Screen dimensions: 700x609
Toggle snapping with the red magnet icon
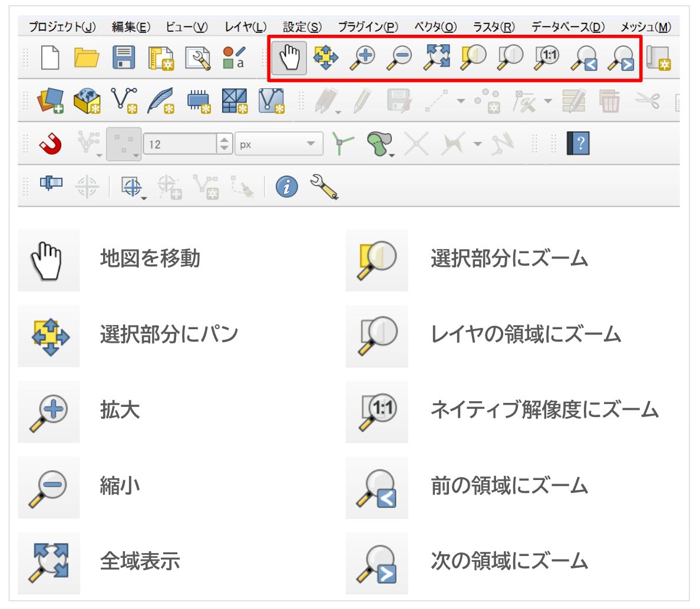[x=51, y=143]
